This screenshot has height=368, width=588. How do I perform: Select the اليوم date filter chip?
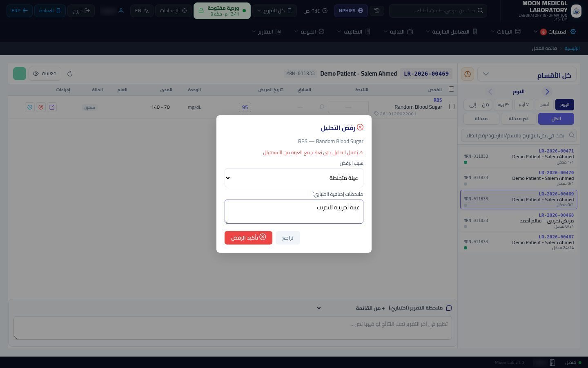[565, 105]
